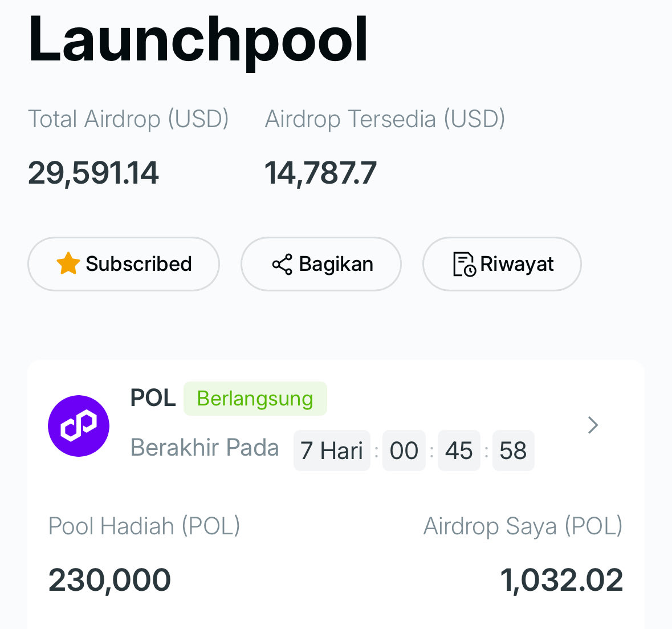Select the Airdrop Saya amount 1,032.02
Image resolution: width=672 pixels, height=629 pixels.
(x=561, y=580)
